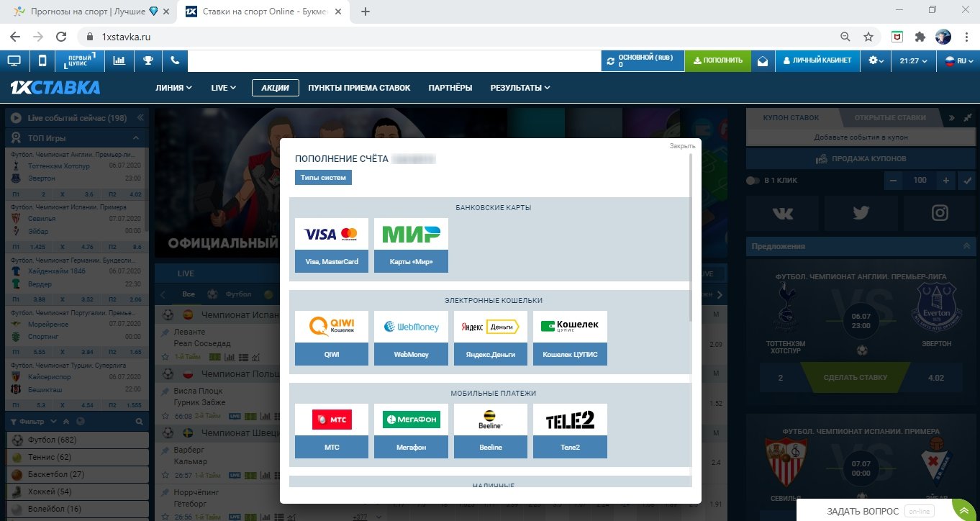This screenshot has width=980, height=521.
Task: Open ПУНКТЫ ПРИЕМА СТАВОК page
Action: click(359, 88)
